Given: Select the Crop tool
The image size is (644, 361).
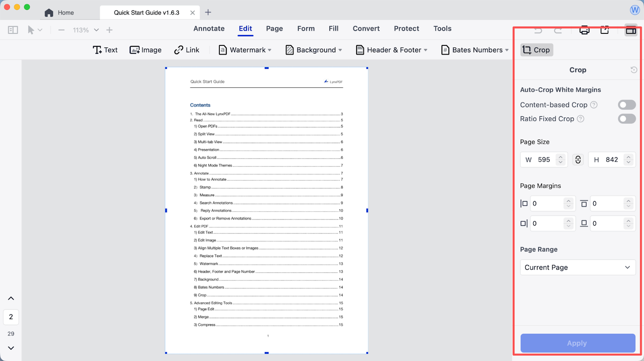Looking at the screenshot, I should point(537,50).
